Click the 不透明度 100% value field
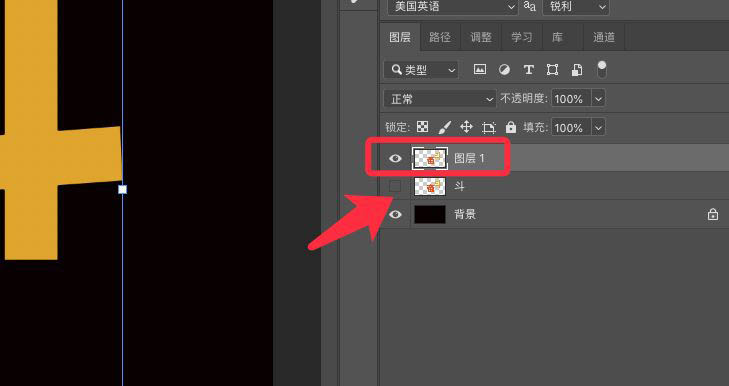Viewport: 729px width, 386px height. pyautogui.click(x=571, y=99)
